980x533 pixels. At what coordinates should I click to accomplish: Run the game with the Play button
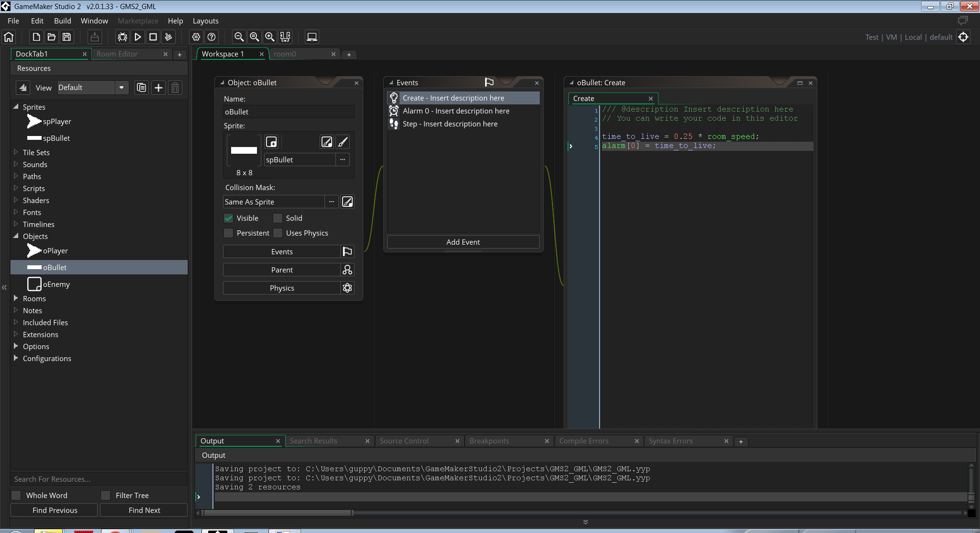point(138,37)
